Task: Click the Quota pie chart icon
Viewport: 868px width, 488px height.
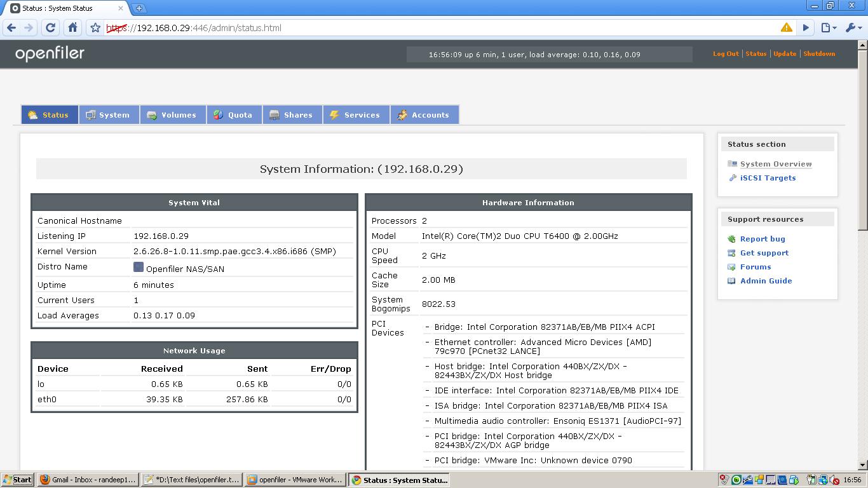Action: [x=218, y=114]
